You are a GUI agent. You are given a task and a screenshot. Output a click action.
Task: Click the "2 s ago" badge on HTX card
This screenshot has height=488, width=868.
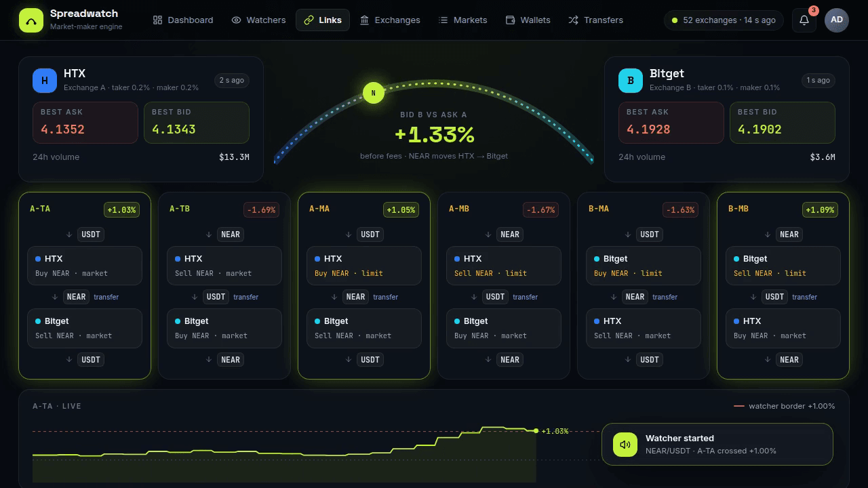(x=231, y=80)
